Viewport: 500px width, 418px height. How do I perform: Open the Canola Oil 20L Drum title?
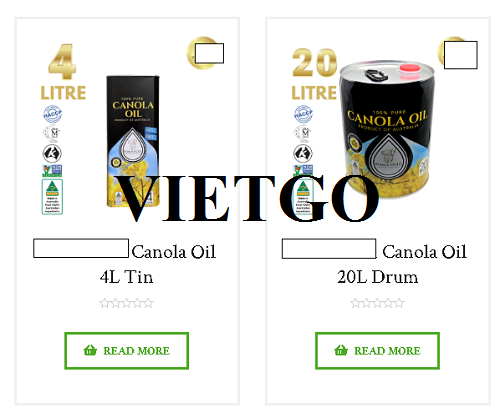pyautogui.click(x=375, y=263)
